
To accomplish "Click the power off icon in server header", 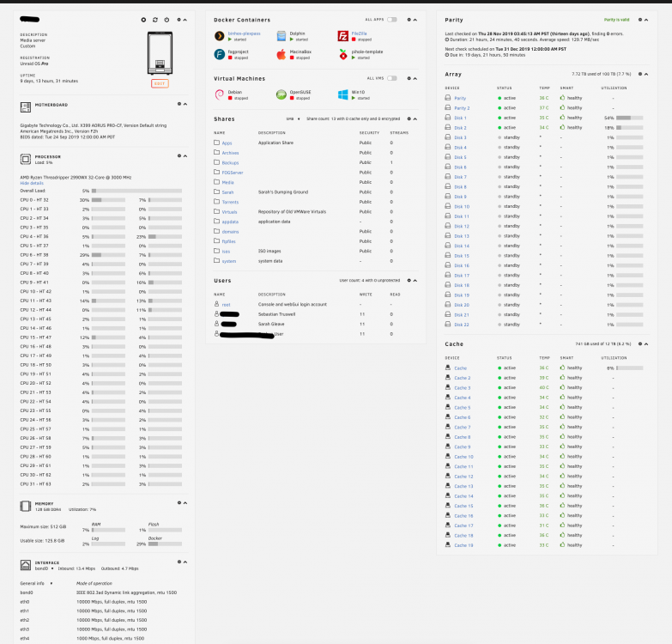I will pyautogui.click(x=166, y=20).
